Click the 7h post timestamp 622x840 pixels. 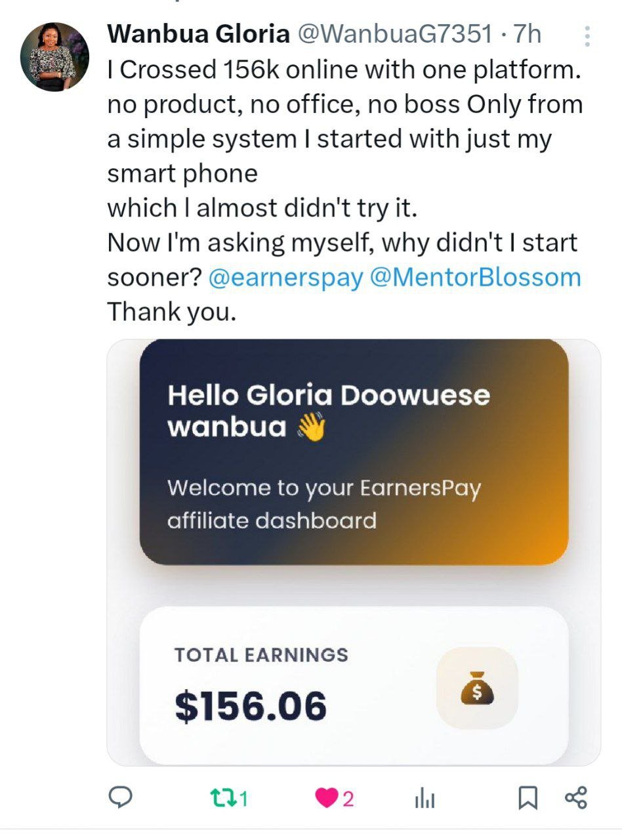tap(528, 34)
